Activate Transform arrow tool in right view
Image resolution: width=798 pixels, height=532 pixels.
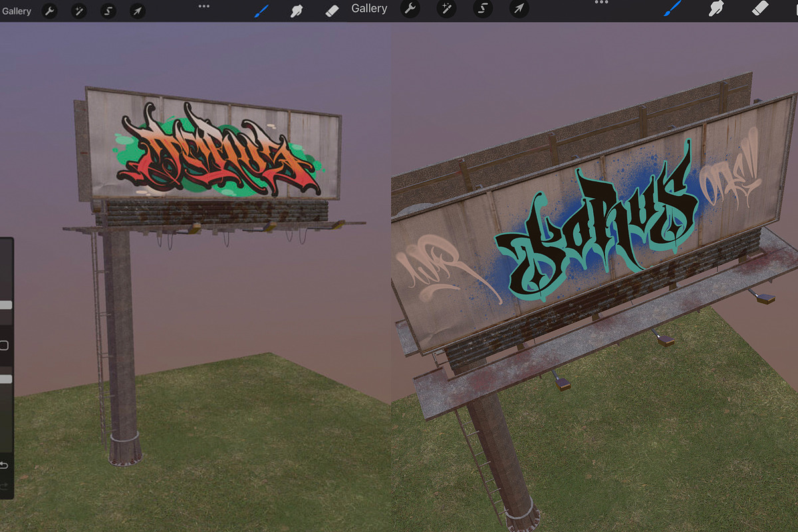tap(518, 8)
